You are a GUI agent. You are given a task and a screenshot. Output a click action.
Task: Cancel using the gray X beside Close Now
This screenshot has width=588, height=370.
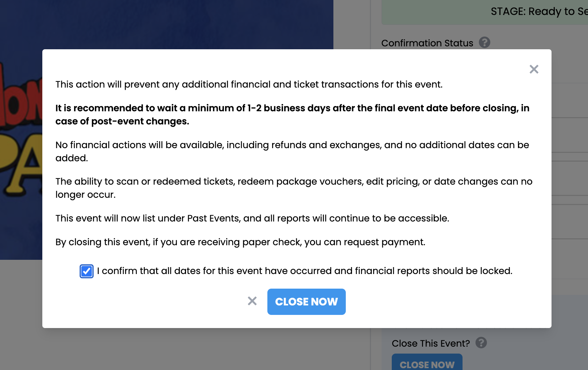252,301
